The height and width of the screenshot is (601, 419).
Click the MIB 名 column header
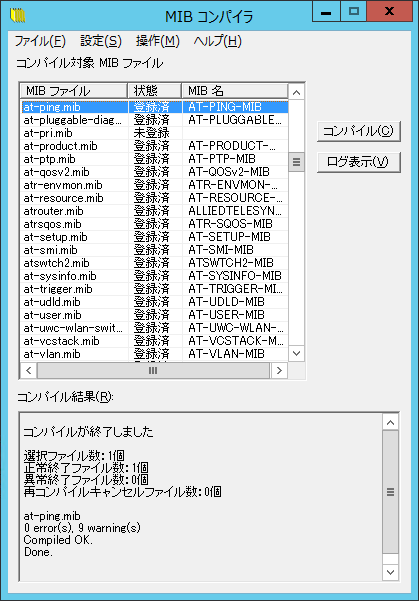click(235, 91)
